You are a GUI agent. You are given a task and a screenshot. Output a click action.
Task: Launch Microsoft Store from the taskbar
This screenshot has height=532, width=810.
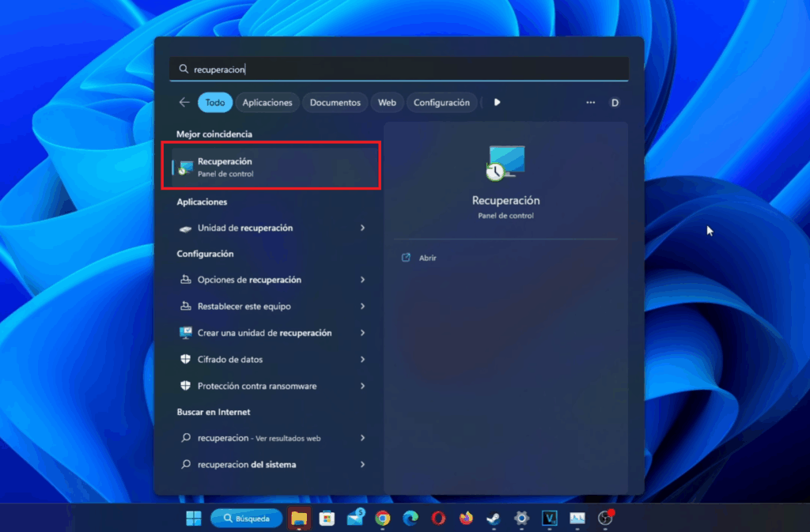tap(327, 518)
